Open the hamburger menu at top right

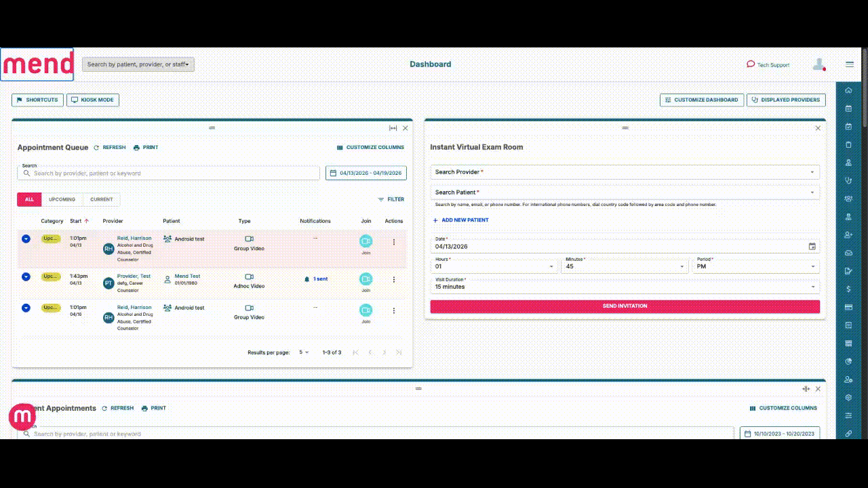850,64
